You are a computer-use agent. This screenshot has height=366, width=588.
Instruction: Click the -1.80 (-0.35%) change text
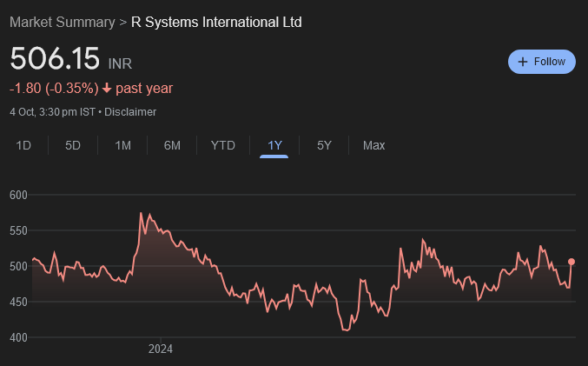[x=54, y=88]
